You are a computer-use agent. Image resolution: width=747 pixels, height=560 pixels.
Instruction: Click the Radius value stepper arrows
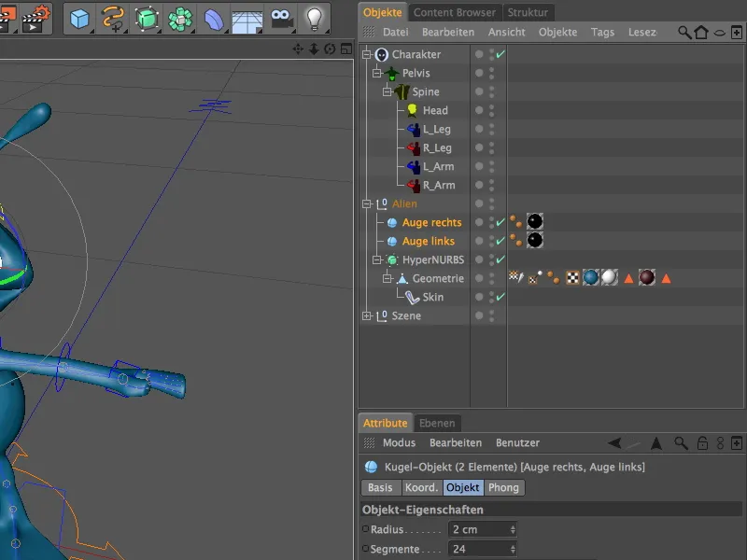pos(513,529)
